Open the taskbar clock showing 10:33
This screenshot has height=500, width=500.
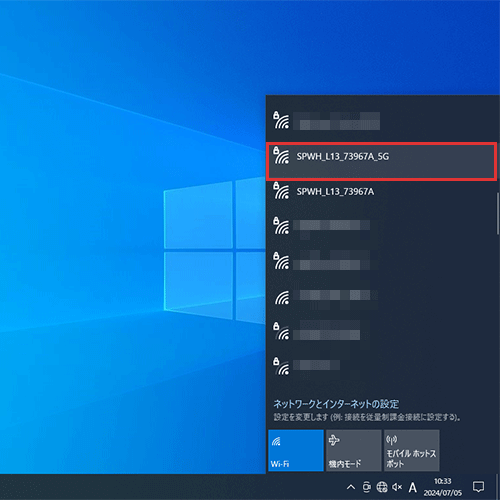tap(443, 487)
